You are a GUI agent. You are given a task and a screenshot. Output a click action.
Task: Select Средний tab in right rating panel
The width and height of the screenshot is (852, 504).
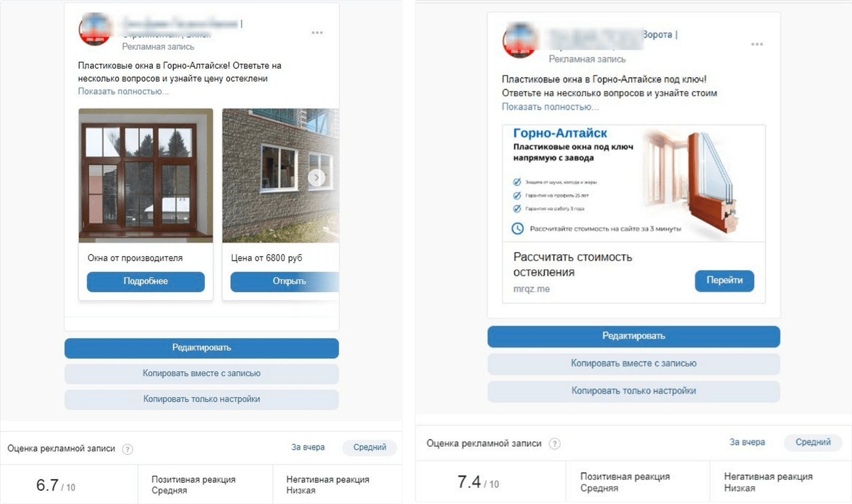tap(813, 442)
